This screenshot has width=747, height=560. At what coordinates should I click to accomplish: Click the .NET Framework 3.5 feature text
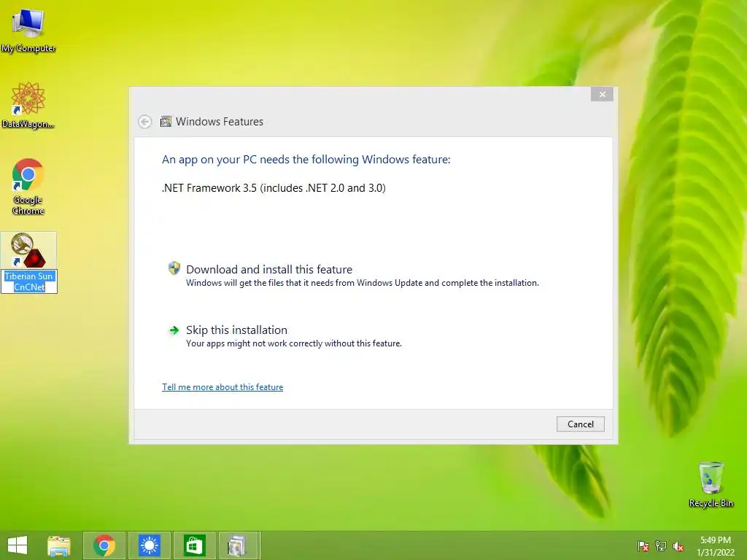click(x=274, y=188)
